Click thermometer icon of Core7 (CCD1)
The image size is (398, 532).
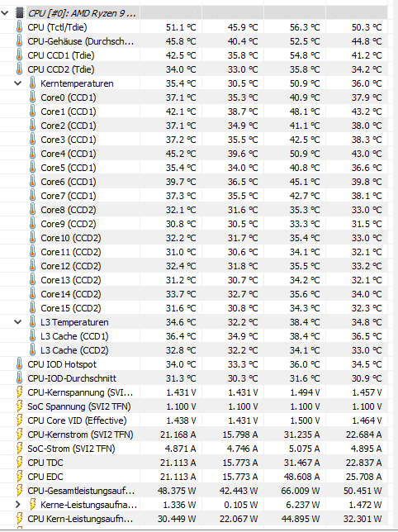pos(32,196)
